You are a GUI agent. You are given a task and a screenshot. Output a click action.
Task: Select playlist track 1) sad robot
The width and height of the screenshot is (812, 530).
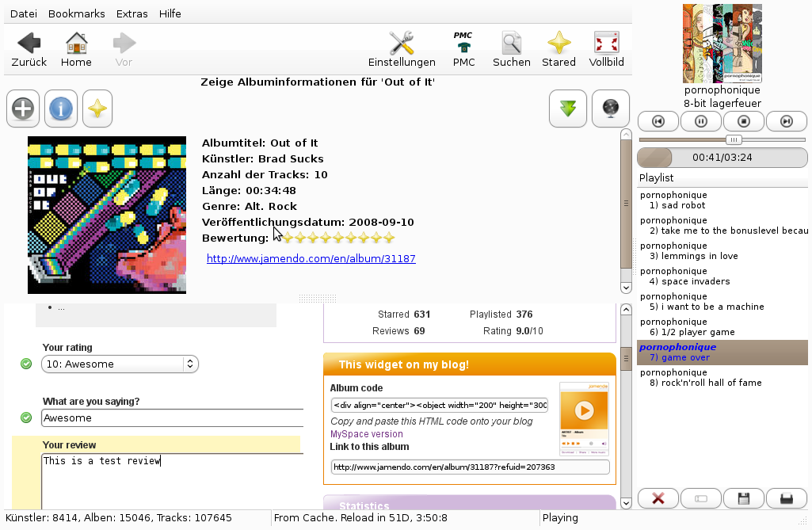pos(722,200)
